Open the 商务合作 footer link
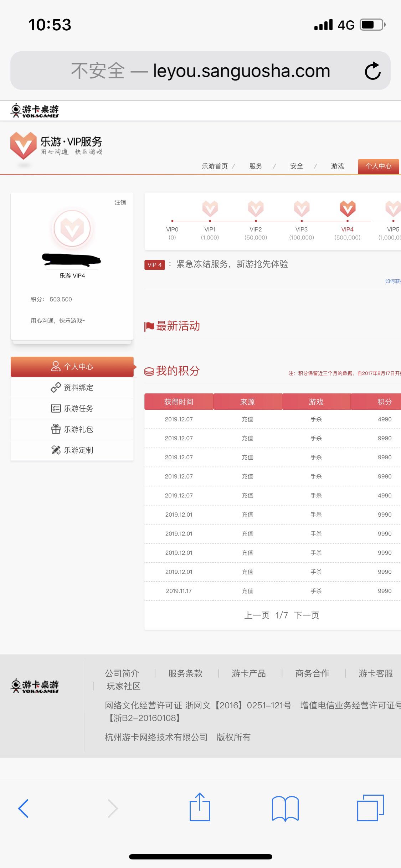 tap(312, 673)
